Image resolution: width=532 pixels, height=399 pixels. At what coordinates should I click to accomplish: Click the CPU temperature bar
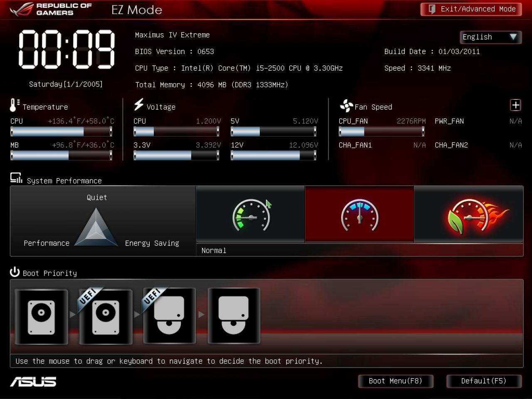pos(61,131)
